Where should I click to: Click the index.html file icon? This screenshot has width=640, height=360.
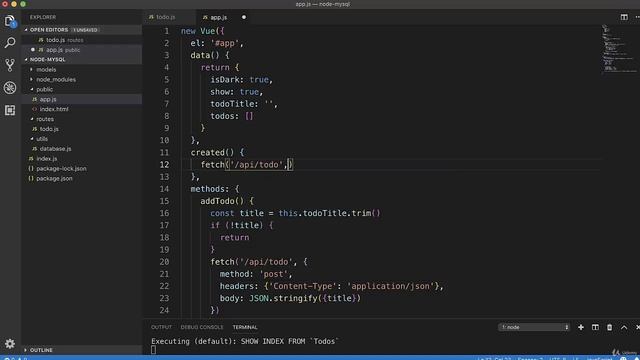click(34, 109)
